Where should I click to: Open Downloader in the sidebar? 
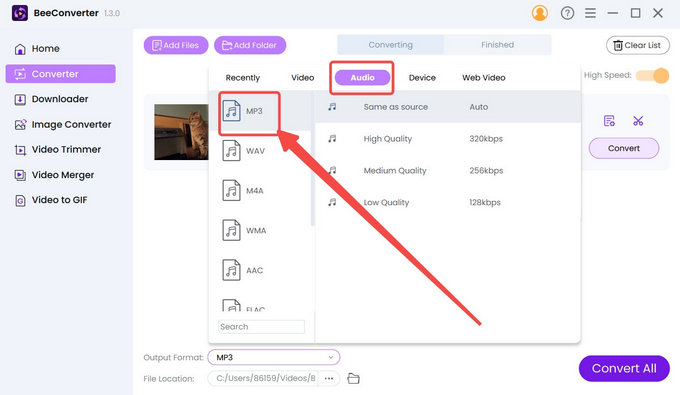51,99
